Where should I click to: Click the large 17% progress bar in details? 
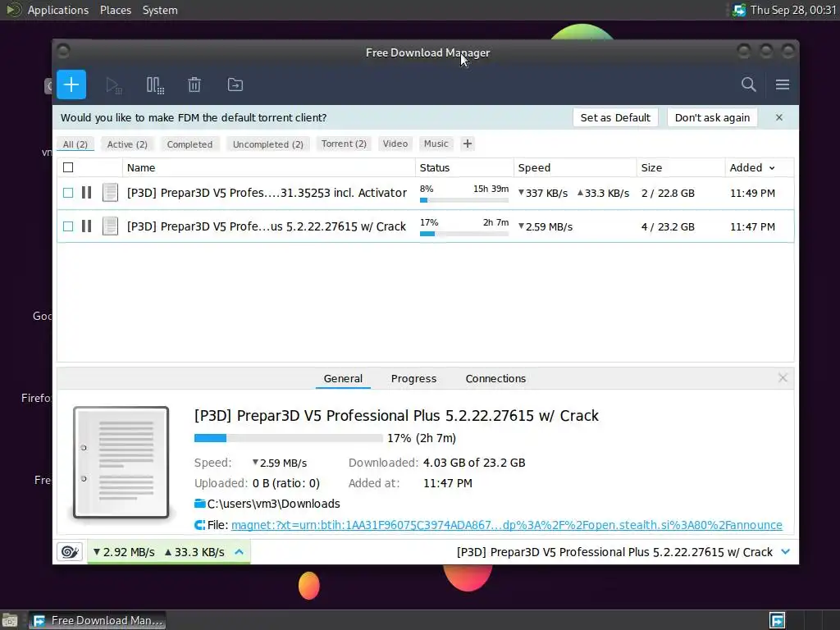[288, 438]
